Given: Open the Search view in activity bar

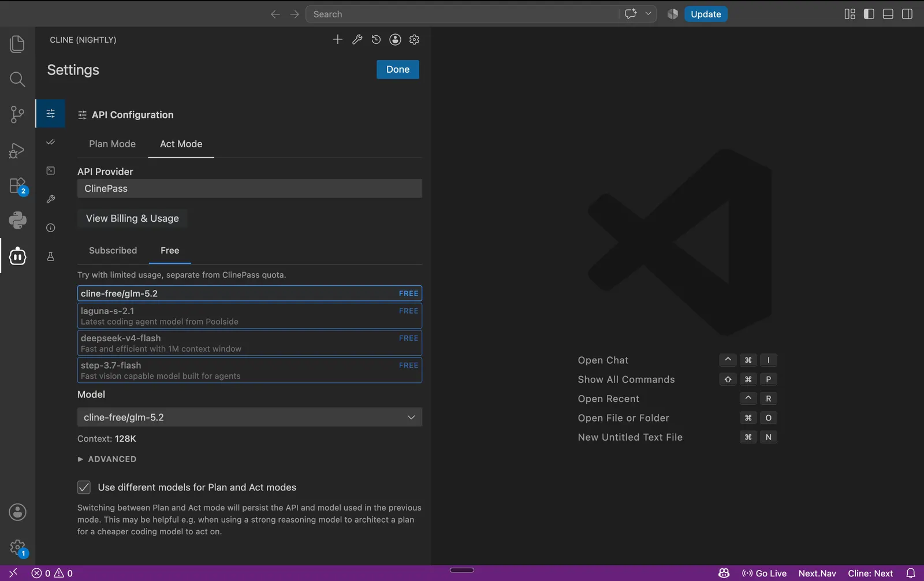Looking at the screenshot, I should (17, 79).
